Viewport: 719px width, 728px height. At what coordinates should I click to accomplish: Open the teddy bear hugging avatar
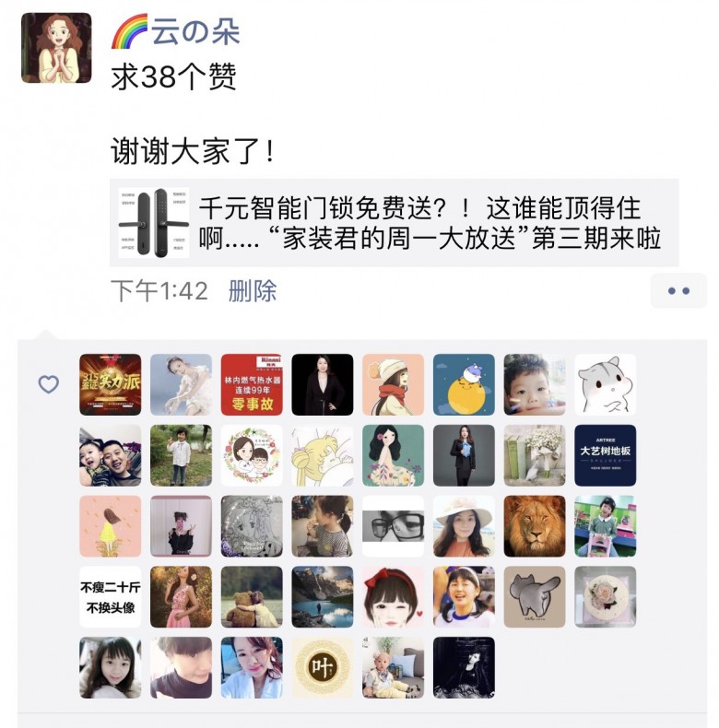252,596
